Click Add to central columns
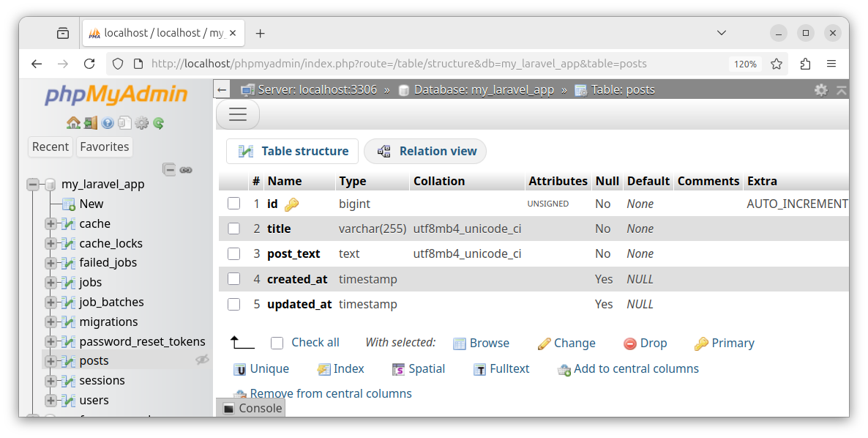868x438 pixels. 628,368
